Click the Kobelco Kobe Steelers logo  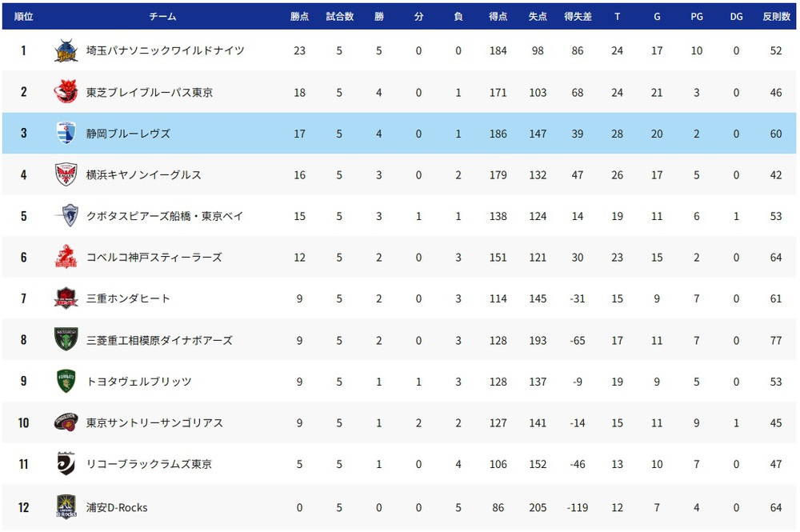(66, 258)
